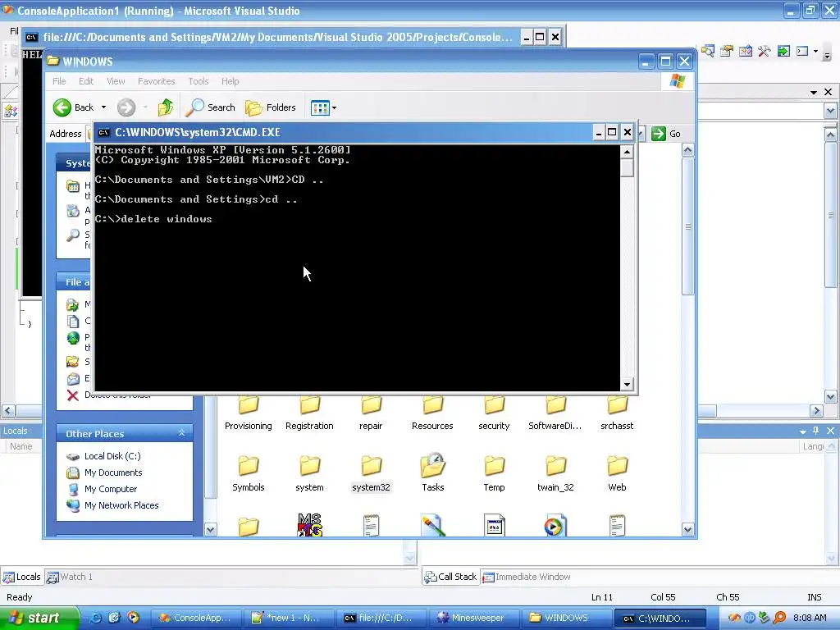The image size is (840, 630).
Task: Select the system folder icon
Action: [309, 466]
